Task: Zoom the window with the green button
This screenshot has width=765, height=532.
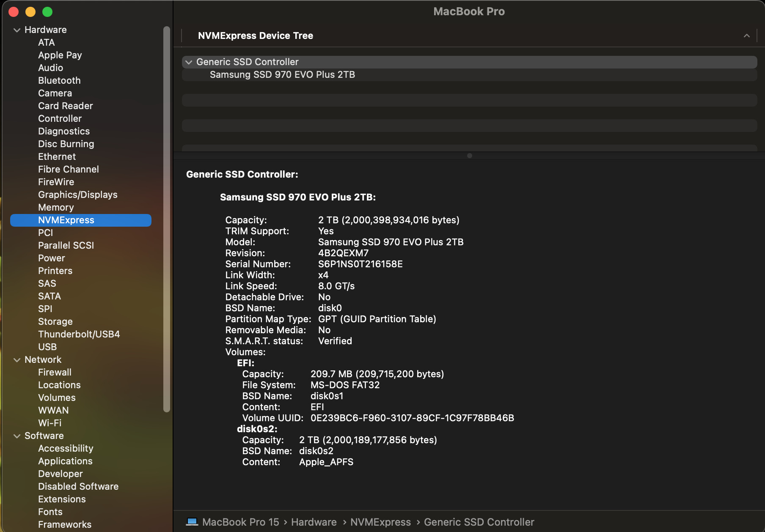Action: point(47,12)
